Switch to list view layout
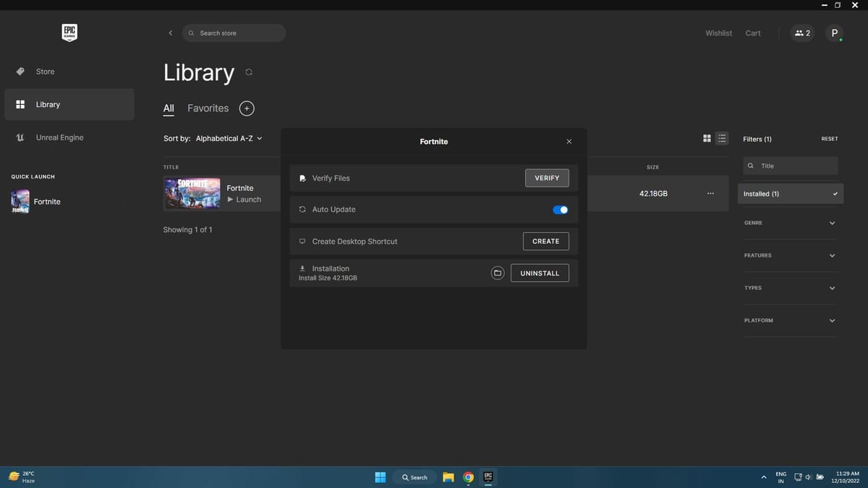This screenshot has height=488, width=868. [x=722, y=139]
